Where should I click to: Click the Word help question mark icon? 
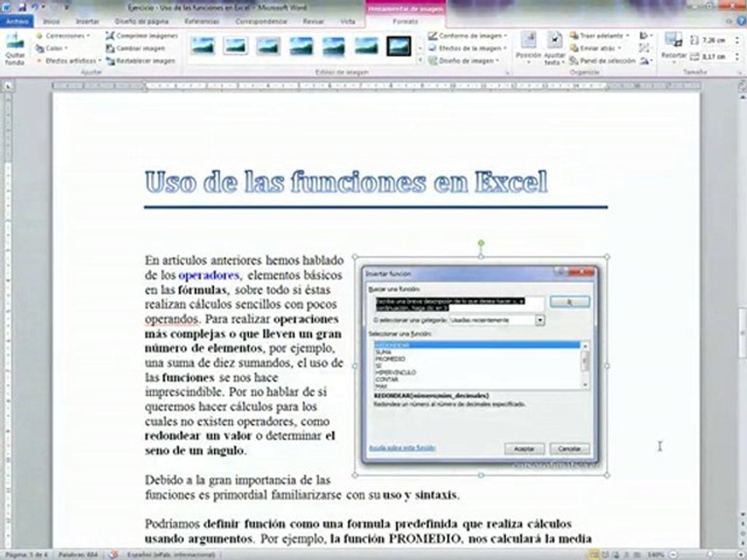click(x=742, y=21)
